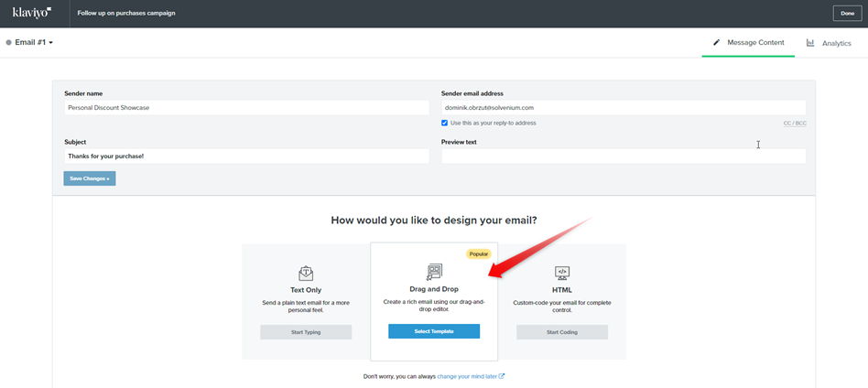This screenshot has width=868, height=388.
Task: Click the Custom-code your email description text
Action: click(x=562, y=307)
